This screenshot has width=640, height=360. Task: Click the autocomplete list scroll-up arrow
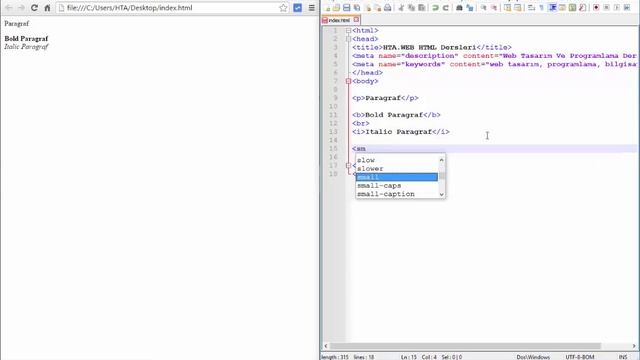442,160
